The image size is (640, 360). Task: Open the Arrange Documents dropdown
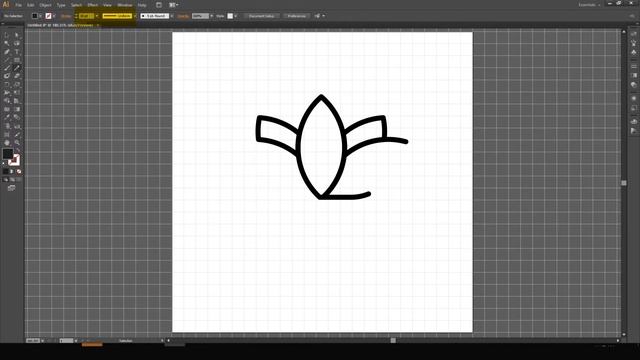(x=173, y=5)
